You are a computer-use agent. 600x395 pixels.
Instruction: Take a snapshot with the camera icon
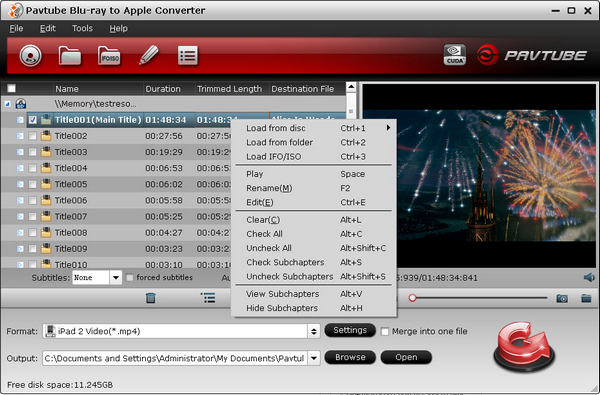[x=562, y=298]
